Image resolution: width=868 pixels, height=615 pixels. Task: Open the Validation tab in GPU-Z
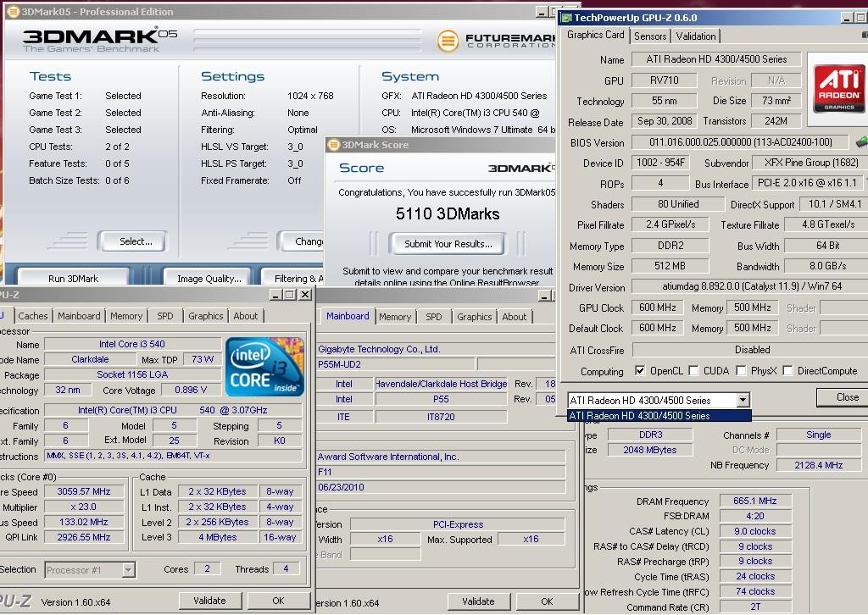(695, 36)
